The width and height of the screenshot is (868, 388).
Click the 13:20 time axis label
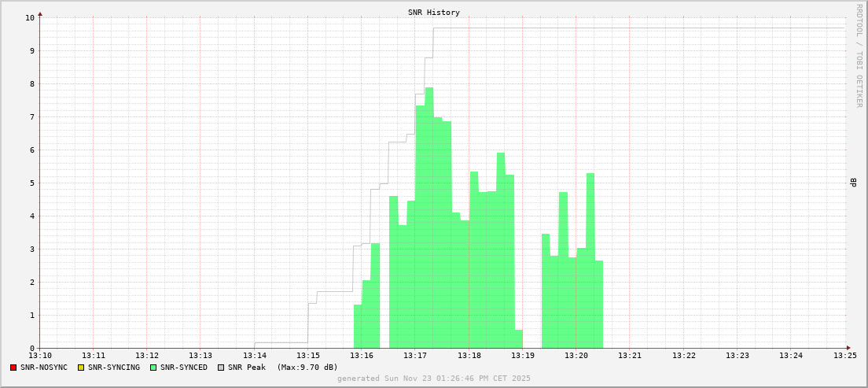(576, 356)
